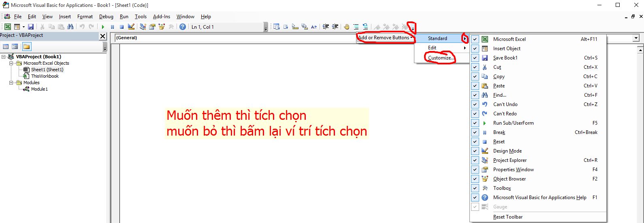The width and height of the screenshot is (644, 223).
Task: Click the Break pause toolbar icon
Action: pos(112,27)
